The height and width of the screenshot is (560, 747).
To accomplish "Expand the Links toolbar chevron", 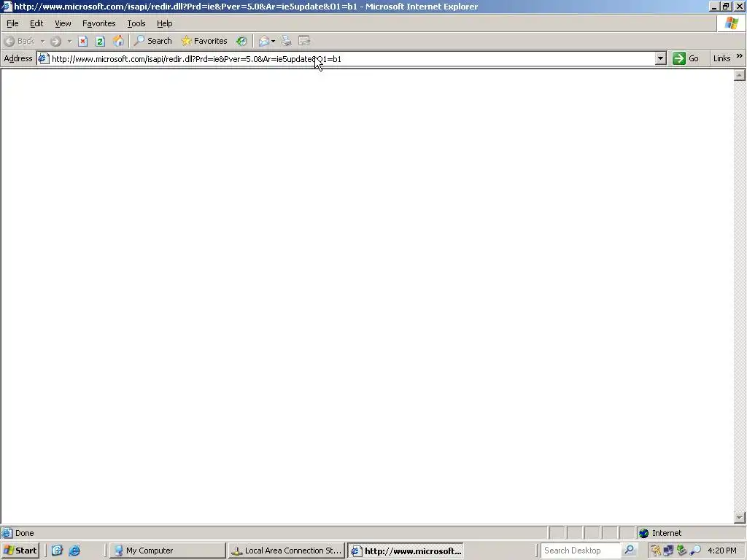I will point(740,56).
